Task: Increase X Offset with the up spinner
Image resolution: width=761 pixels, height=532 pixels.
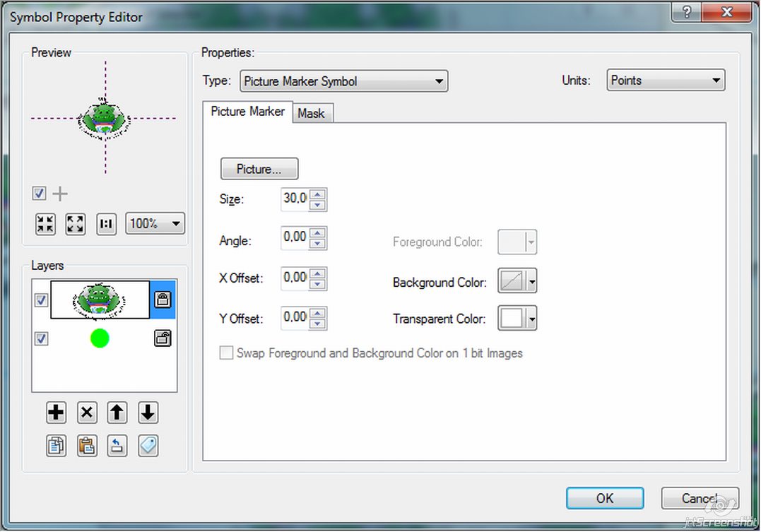Action: pos(318,273)
